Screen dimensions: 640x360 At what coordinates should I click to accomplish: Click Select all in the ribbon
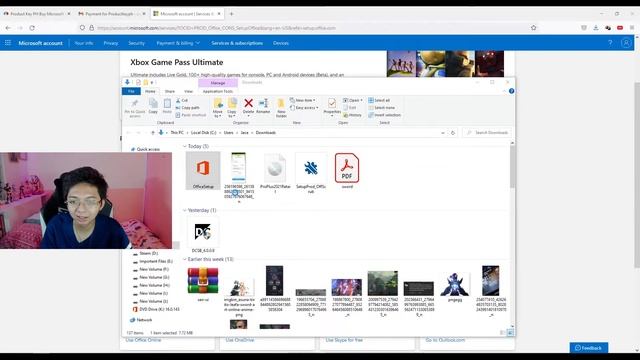pos(379,100)
